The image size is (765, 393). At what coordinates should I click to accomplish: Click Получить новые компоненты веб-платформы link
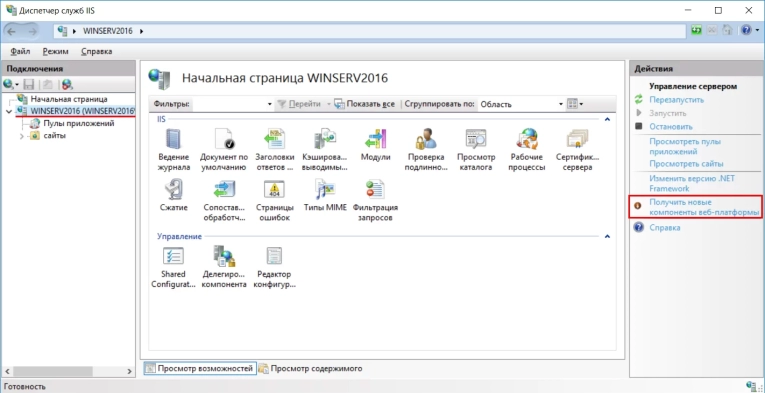pos(705,207)
